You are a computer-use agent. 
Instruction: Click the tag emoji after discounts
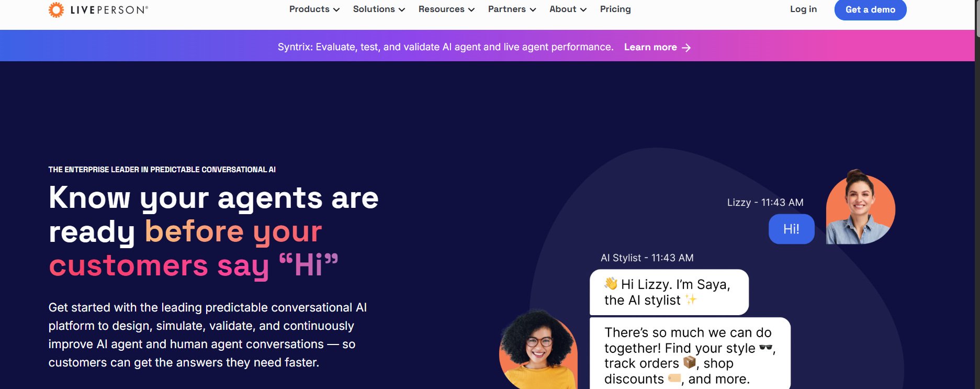[674, 378]
